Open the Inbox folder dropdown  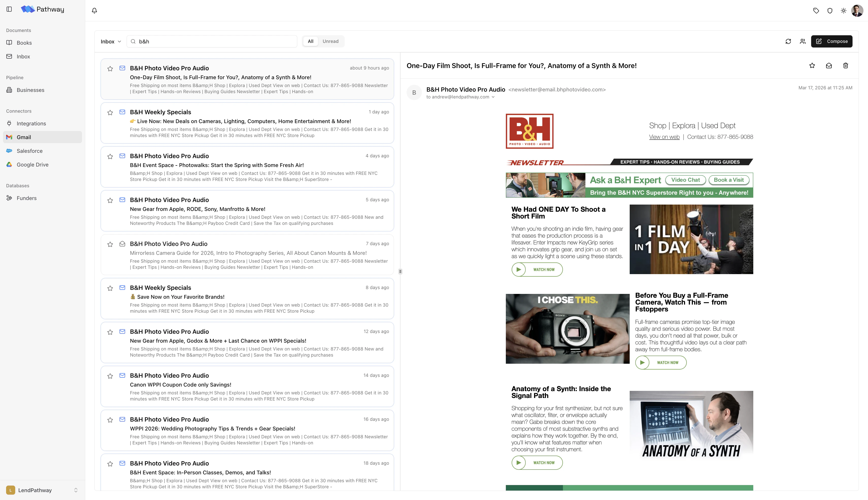pos(111,41)
